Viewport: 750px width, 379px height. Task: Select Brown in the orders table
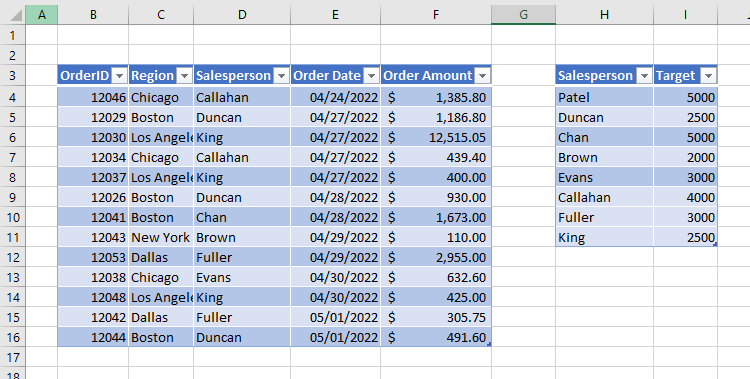click(242, 237)
